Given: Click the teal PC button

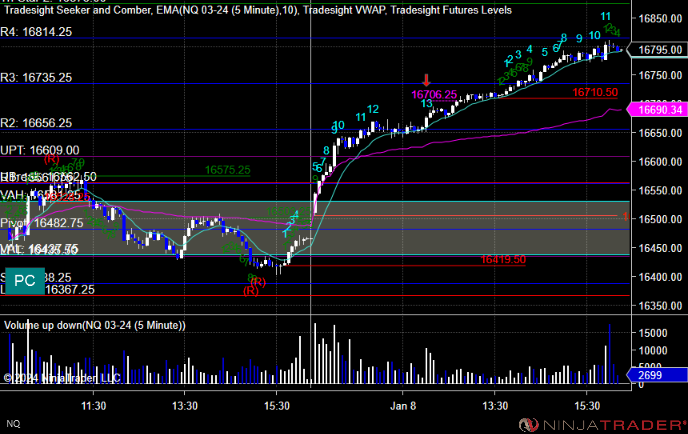Looking at the screenshot, I should 25,281.
